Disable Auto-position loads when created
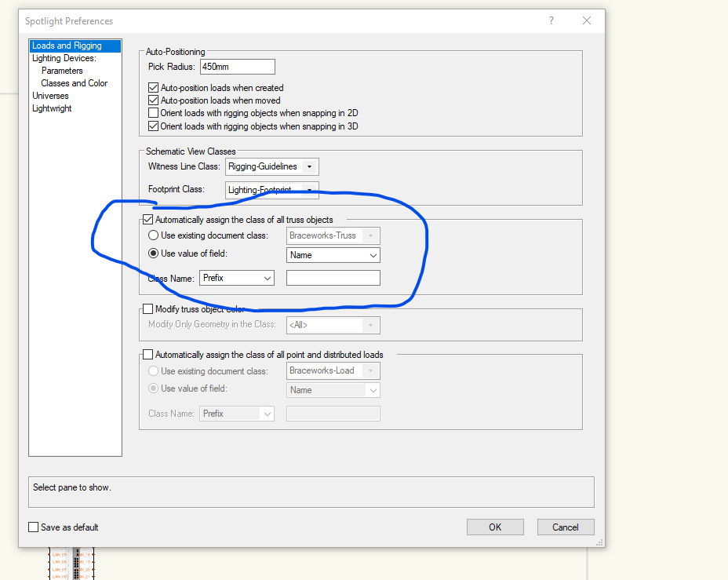 pyautogui.click(x=154, y=88)
